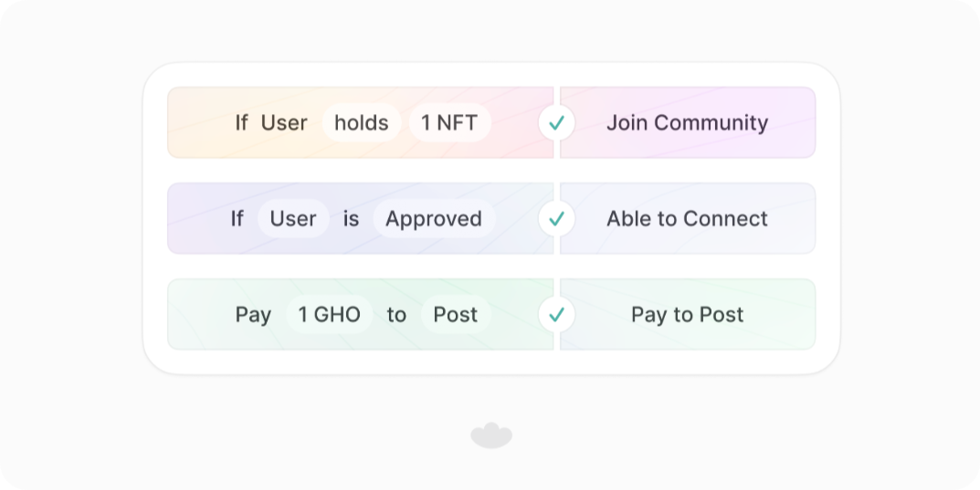Click the checkmark beside Join Community

[556, 123]
